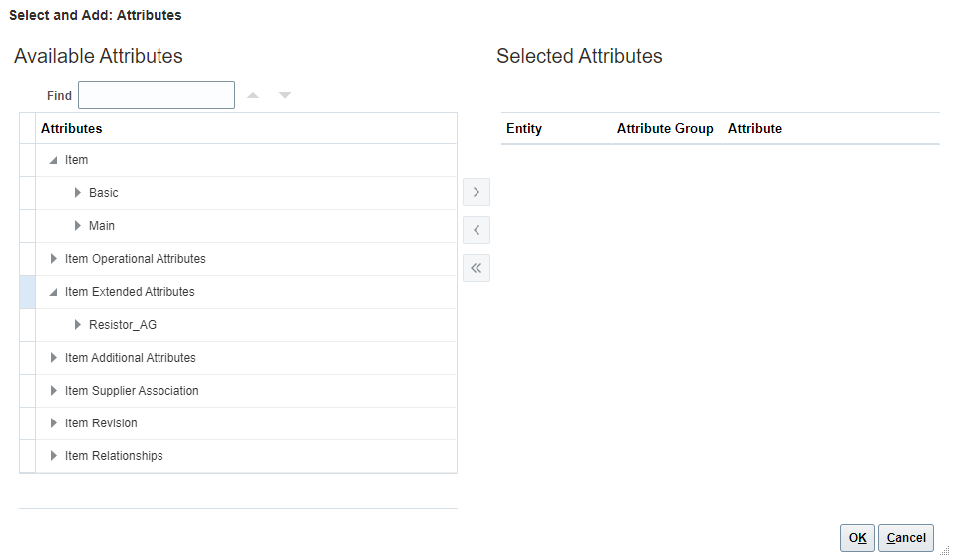Screen dimensions: 954x560
Task: Click the Entity column header
Action: (x=524, y=129)
